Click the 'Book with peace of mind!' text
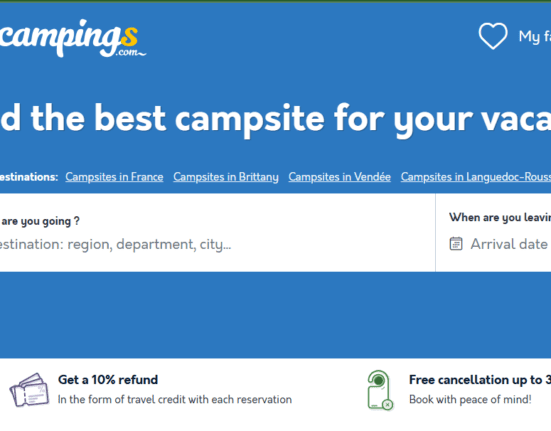This screenshot has height=431, width=551. click(470, 399)
